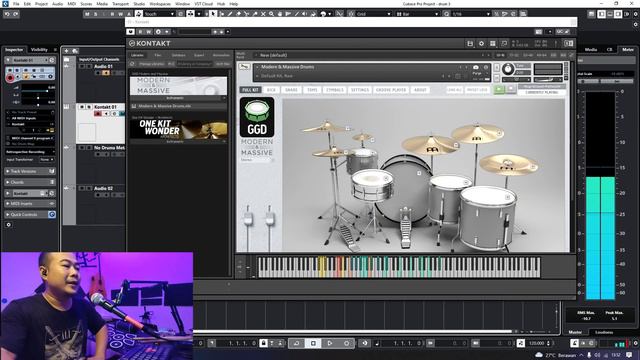This screenshot has width=640, height=360.
Task: Toggle the red record enable button in Inspector
Action: coord(10,77)
